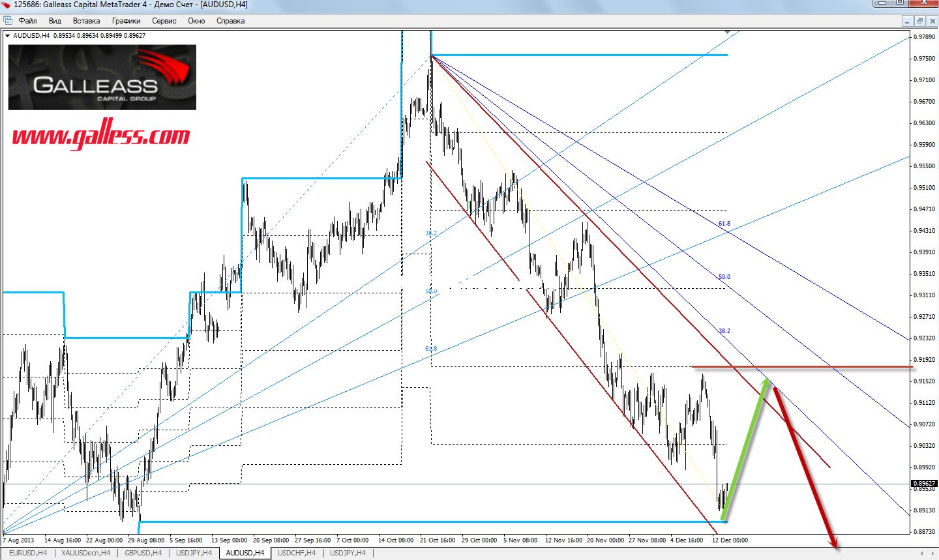Open the Вставка menu
This screenshot has width=939, height=560.
click(x=86, y=21)
